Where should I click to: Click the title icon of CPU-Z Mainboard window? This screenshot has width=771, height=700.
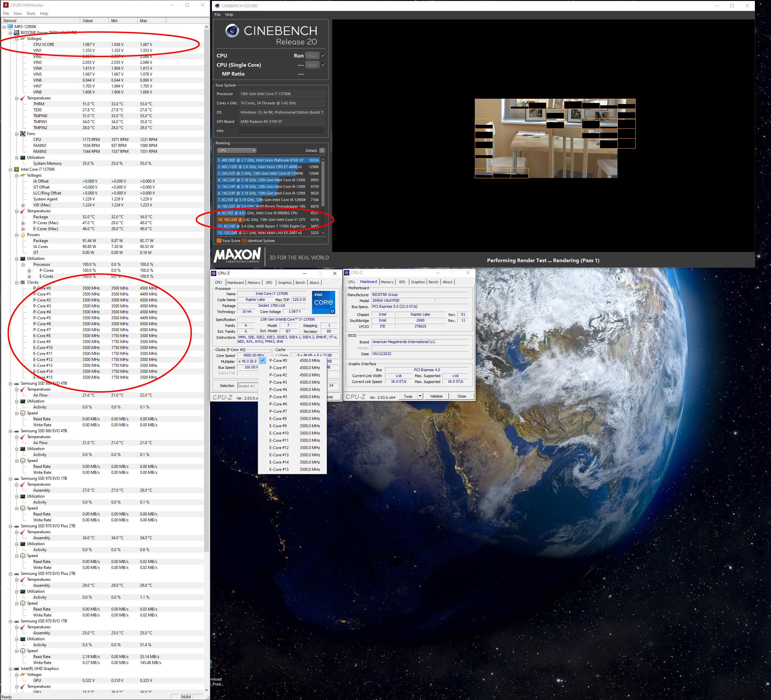click(347, 273)
